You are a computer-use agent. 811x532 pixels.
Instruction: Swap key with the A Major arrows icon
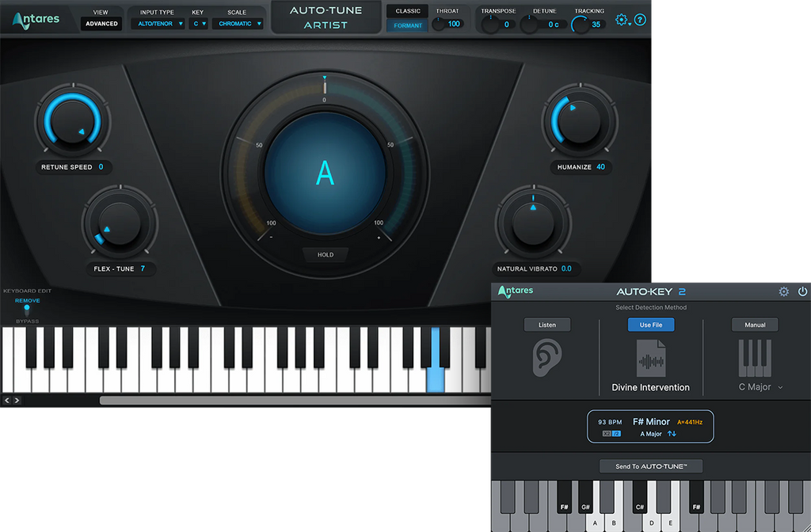[x=672, y=434]
